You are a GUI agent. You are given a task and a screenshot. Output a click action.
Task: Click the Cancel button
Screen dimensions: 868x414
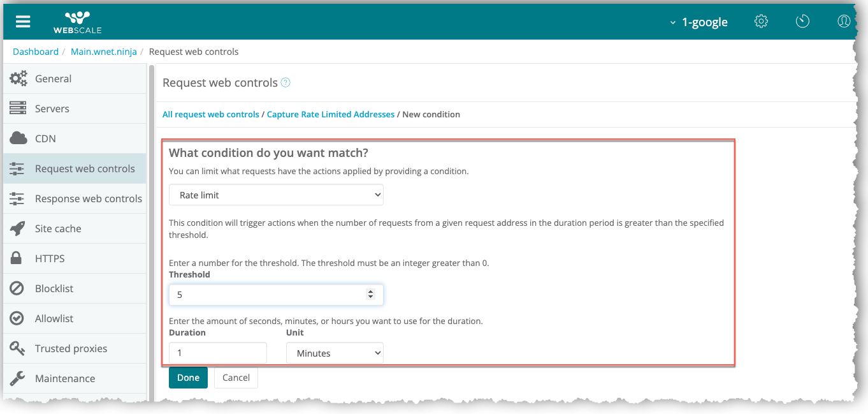click(x=236, y=378)
